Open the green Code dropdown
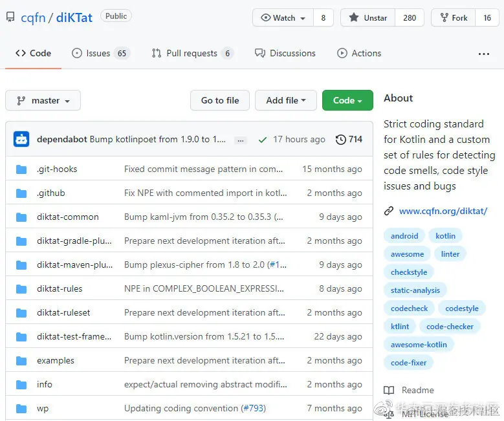 (x=347, y=101)
